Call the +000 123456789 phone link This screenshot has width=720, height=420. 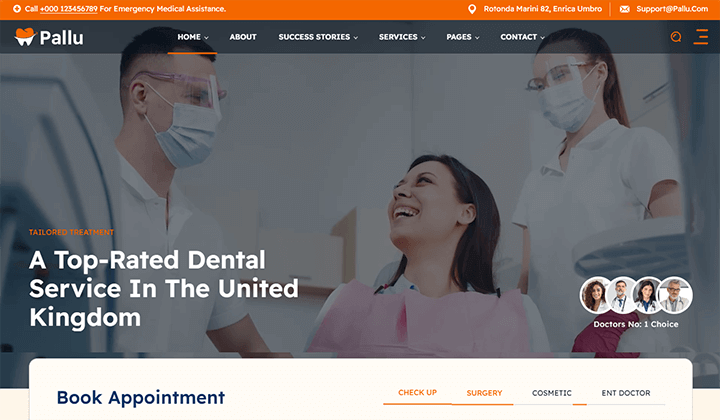point(68,9)
